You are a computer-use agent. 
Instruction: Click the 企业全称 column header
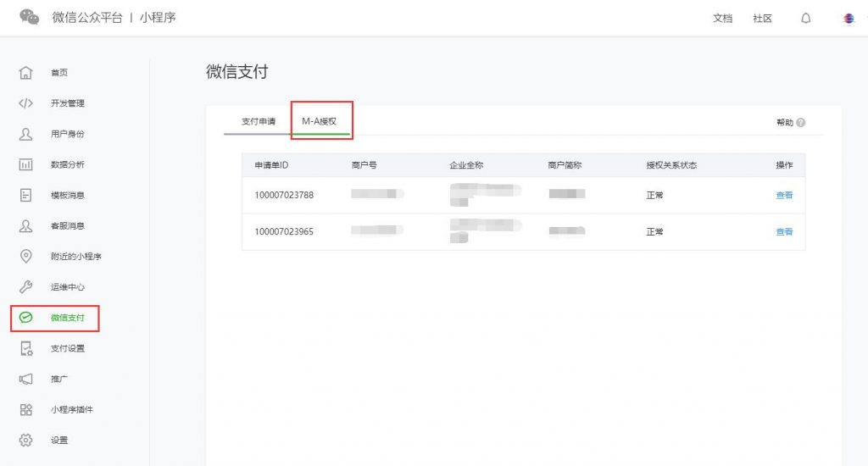point(467,165)
